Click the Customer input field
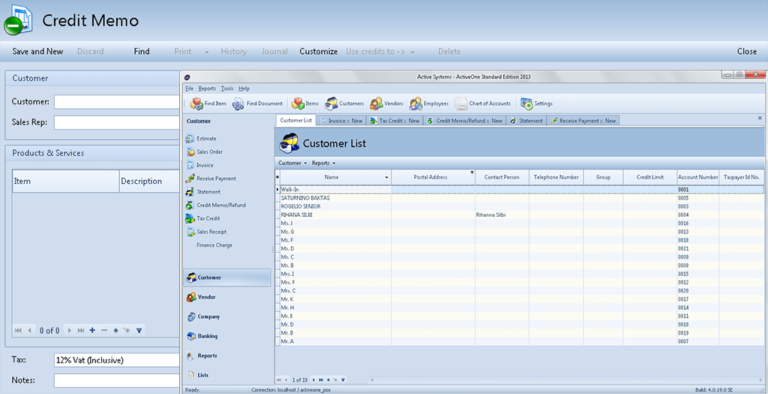This screenshot has height=394, width=768. point(117,101)
